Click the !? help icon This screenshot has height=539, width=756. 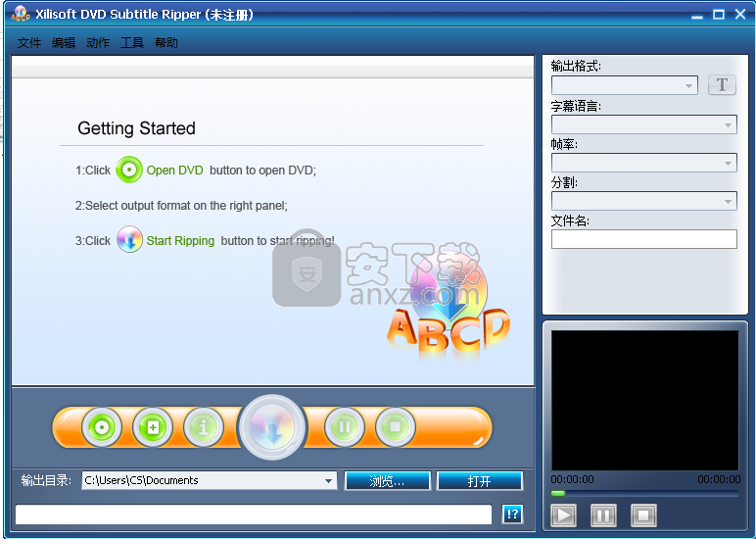click(x=512, y=514)
